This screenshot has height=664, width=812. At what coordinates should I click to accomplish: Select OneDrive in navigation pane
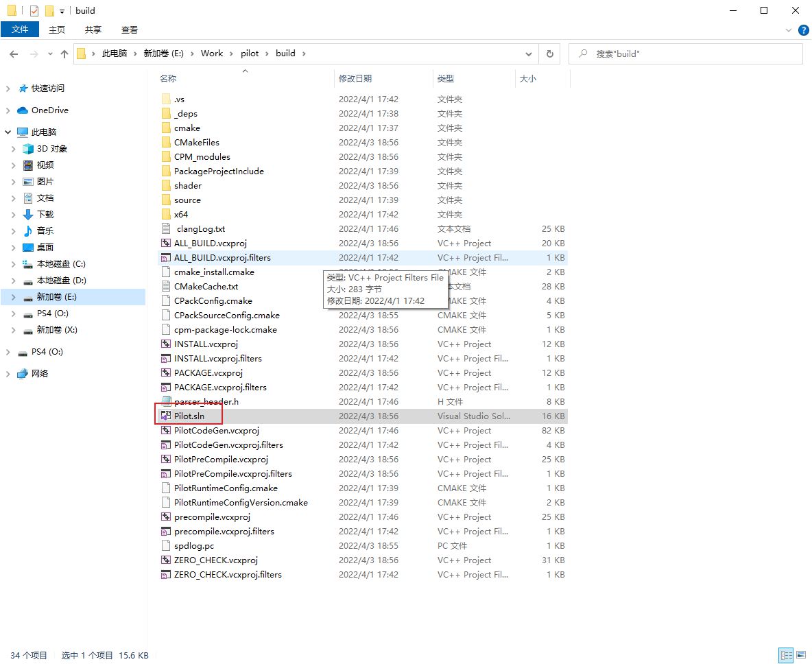(49, 110)
